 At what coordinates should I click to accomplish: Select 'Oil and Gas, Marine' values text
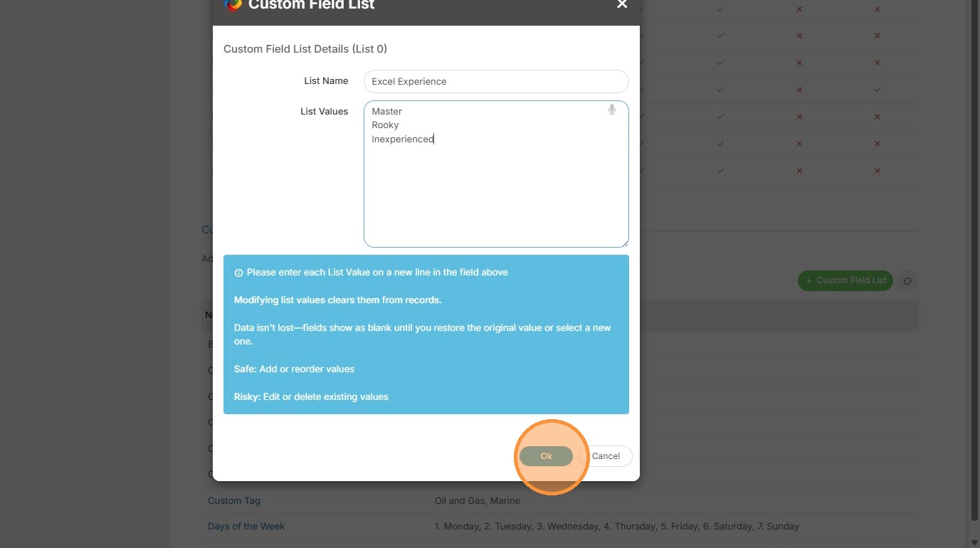(478, 500)
